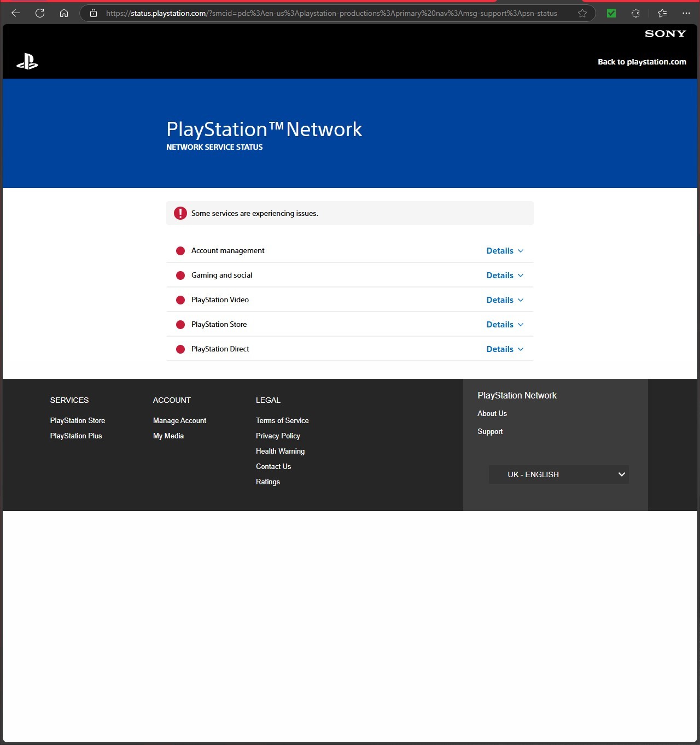Expand Details for Gaming and social

(x=505, y=275)
